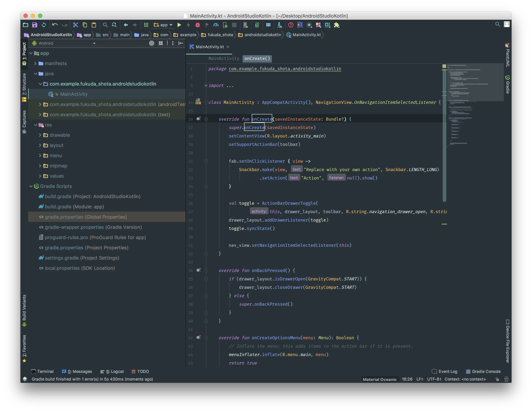Copy using the toolbar copy icon
Image resolution: width=532 pixels, height=412 pixels.
click(85, 25)
